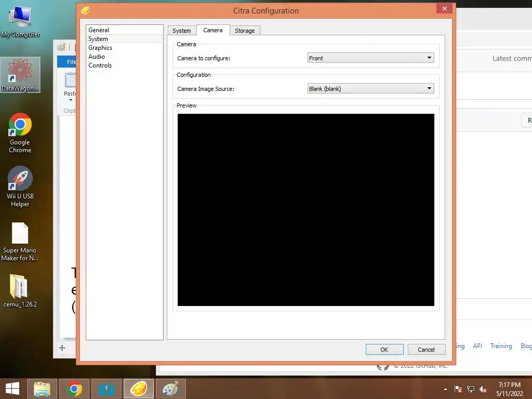Confirm settings with the OK button
Image resolution: width=532 pixels, height=399 pixels.
pyautogui.click(x=384, y=350)
